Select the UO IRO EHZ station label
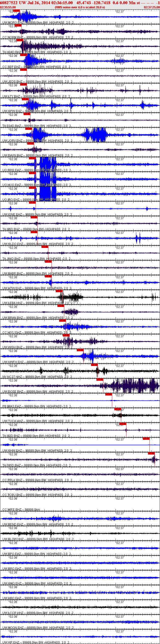Image resolution: width=160 pixels, height=644 pixels. pyautogui.click(x=36, y=200)
